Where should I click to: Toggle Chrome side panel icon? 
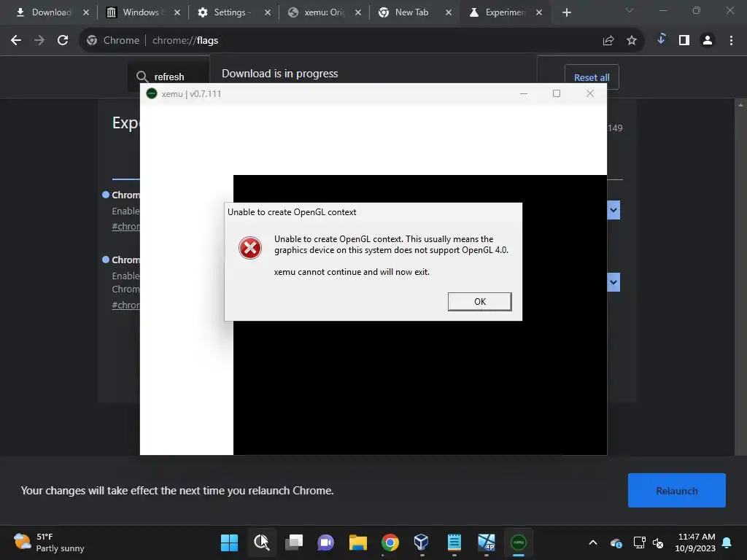pyautogui.click(x=684, y=41)
